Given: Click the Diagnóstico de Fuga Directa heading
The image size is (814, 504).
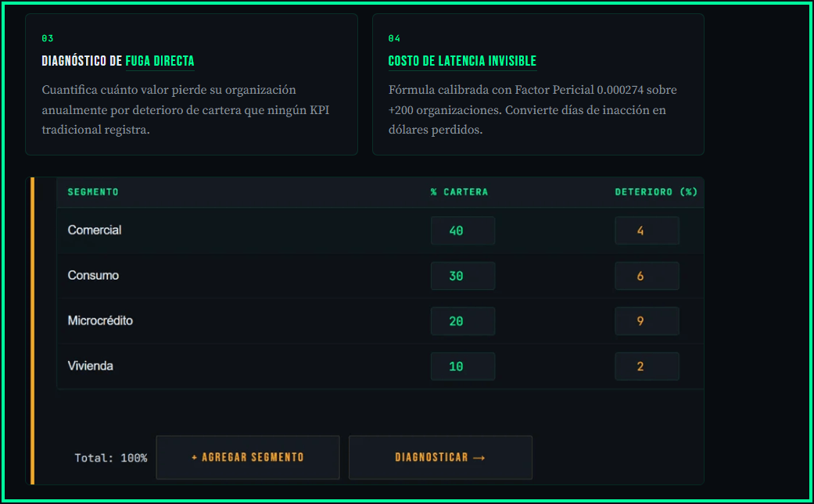Looking at the screenshot, I should [x=118, y=61].
